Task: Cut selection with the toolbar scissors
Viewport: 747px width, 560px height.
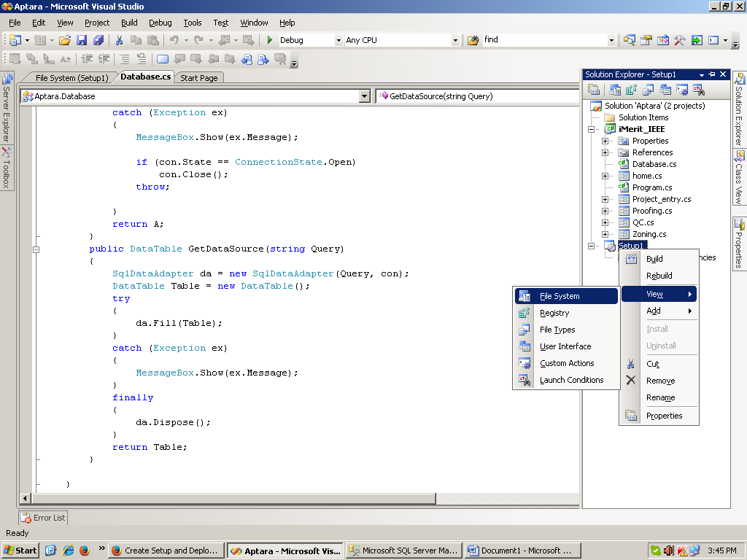Action: click(x=119, y=41)
